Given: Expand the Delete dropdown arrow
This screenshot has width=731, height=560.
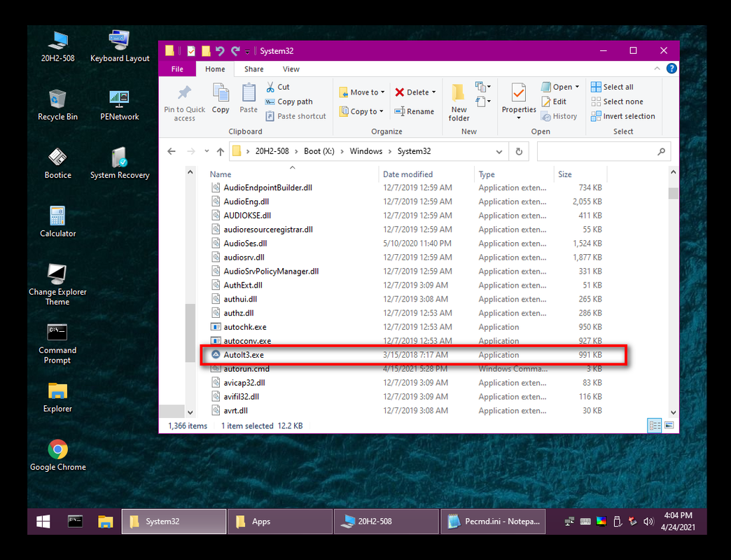Looking at the screenshot, I should tap(433, 92).
